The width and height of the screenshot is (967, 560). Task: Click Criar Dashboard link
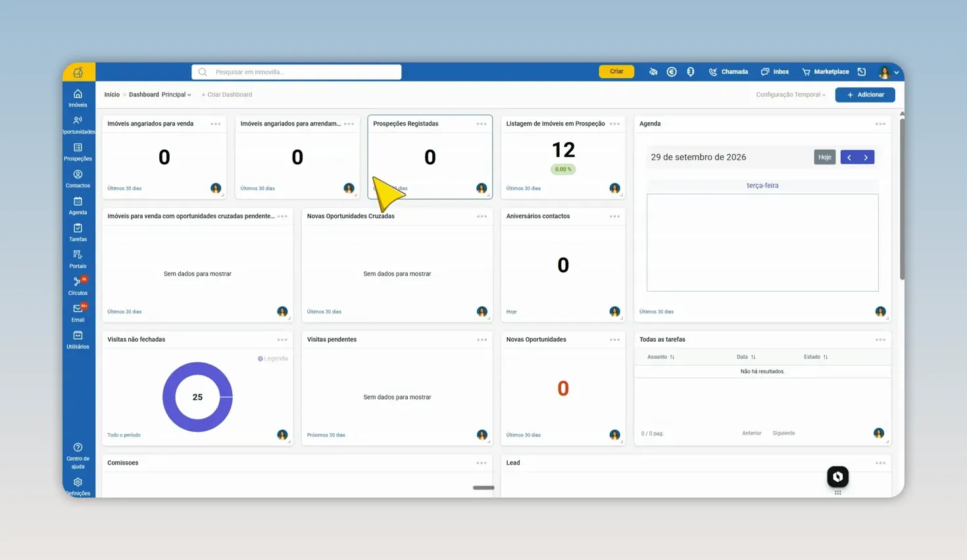tap(227, 95)
